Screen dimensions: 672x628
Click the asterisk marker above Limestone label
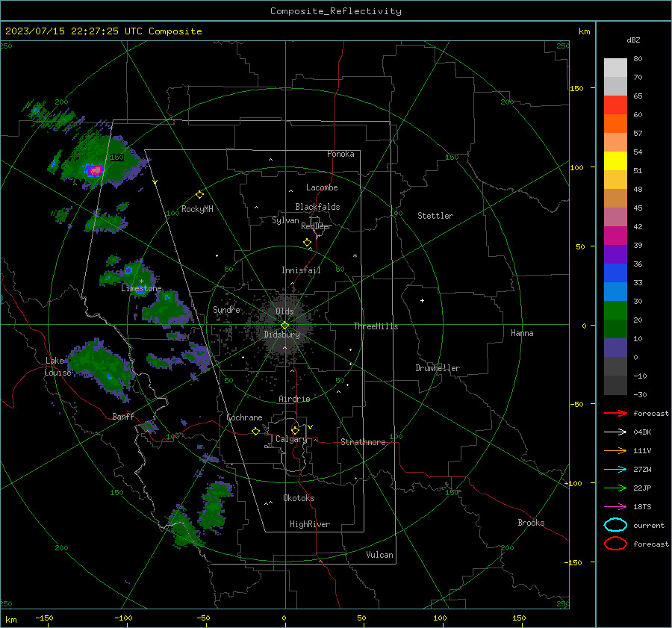pos(141,282)
